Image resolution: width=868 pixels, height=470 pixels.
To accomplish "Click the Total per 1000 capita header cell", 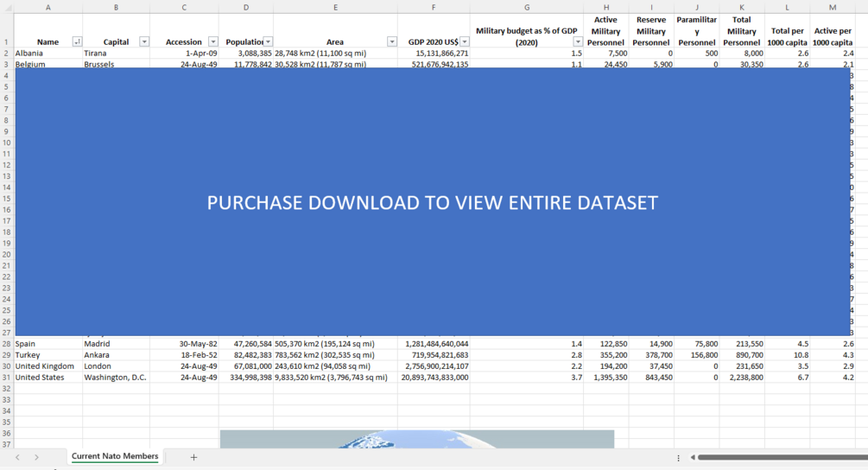I will (x=788, y=31).
